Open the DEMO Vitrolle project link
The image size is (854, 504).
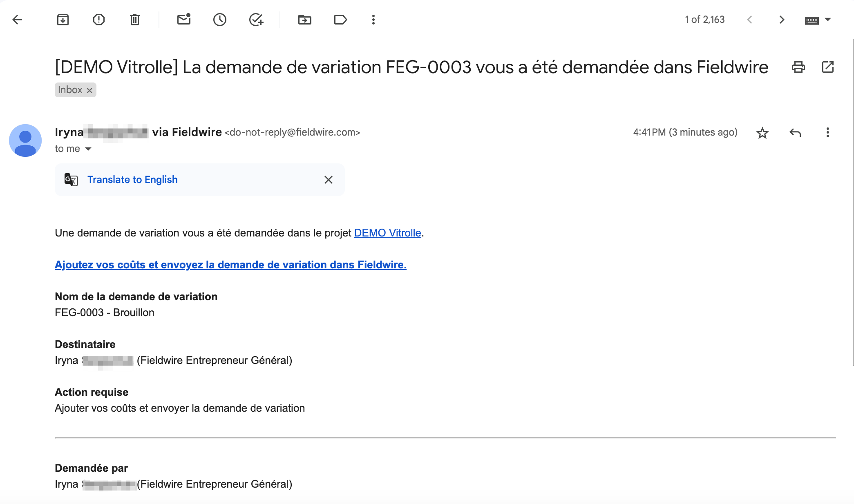click(387, 233)
